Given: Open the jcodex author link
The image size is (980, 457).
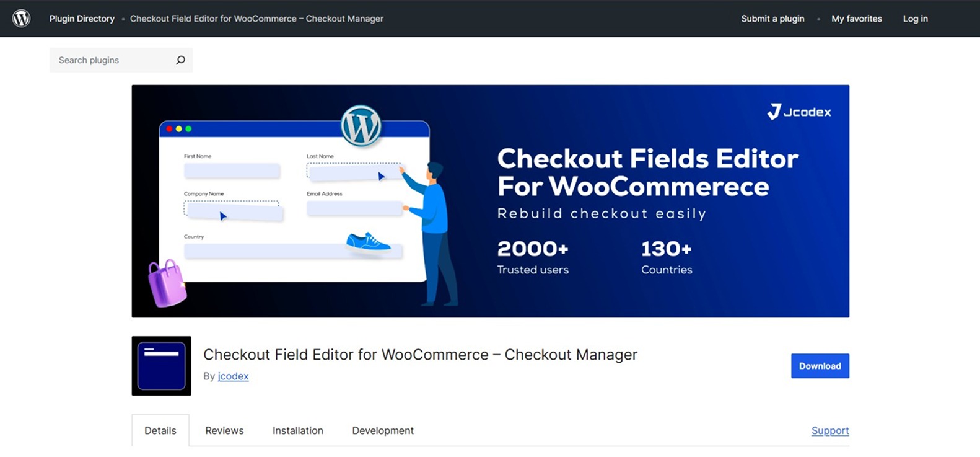Looking at the screenshot, I should (x=233, y=376).
